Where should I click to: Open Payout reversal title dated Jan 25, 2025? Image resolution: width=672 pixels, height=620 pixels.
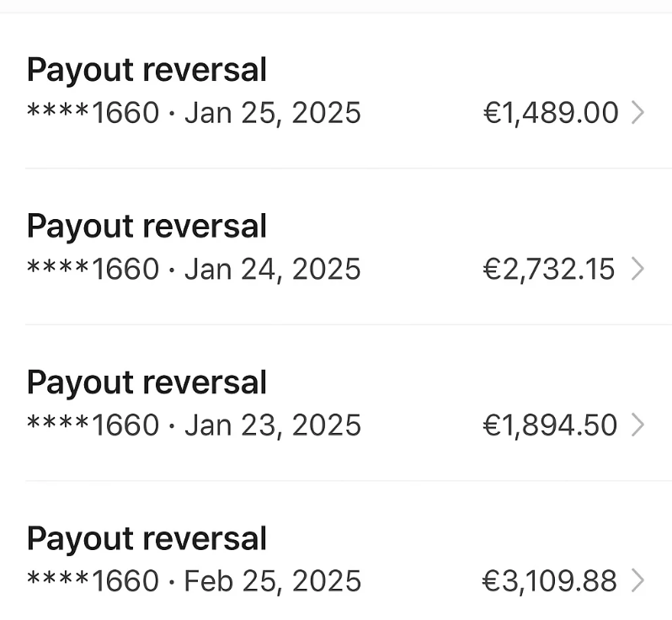[x=147, y=70]
